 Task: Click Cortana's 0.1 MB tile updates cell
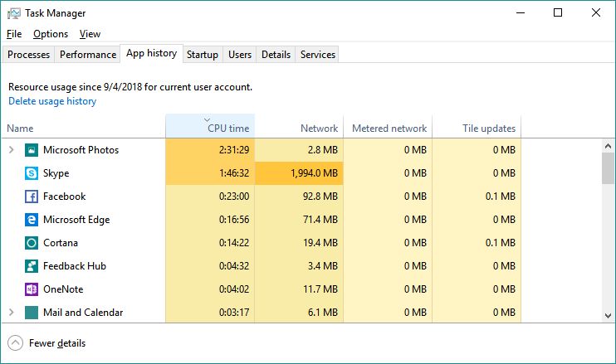477,243
